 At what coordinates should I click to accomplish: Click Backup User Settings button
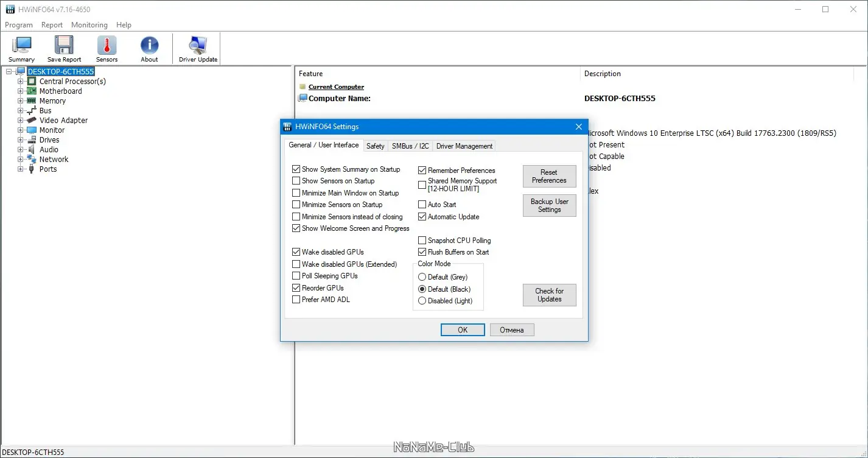point(550,205)
